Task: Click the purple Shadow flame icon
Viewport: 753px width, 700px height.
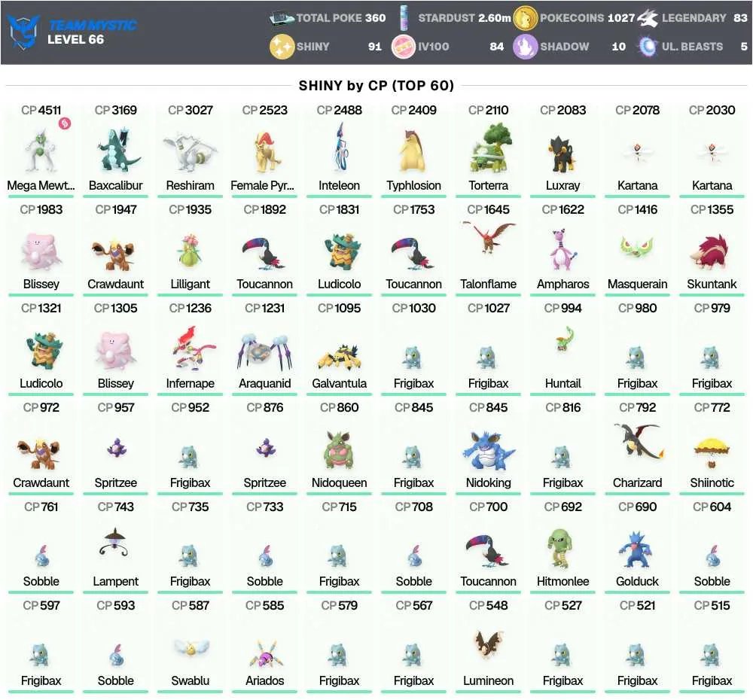Action: coord(525,47)
